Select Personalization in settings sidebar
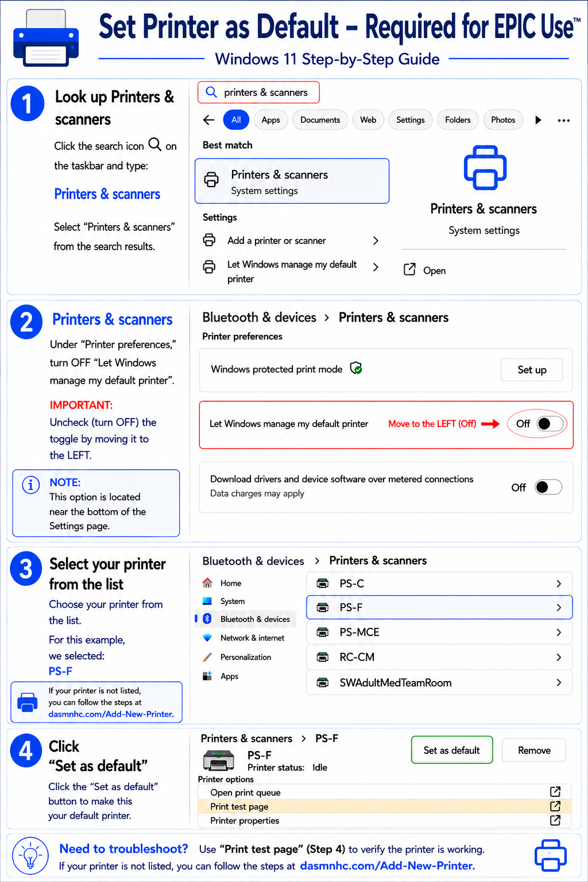Image resolution: width=588 pixels, height=882 pixels. point(246,657)
